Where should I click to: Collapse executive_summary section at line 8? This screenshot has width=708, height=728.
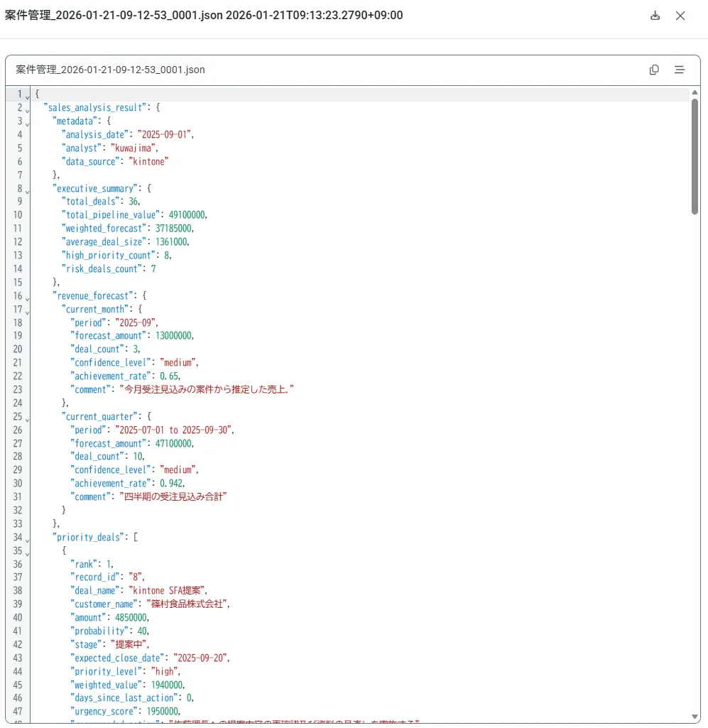click(28, 191)
